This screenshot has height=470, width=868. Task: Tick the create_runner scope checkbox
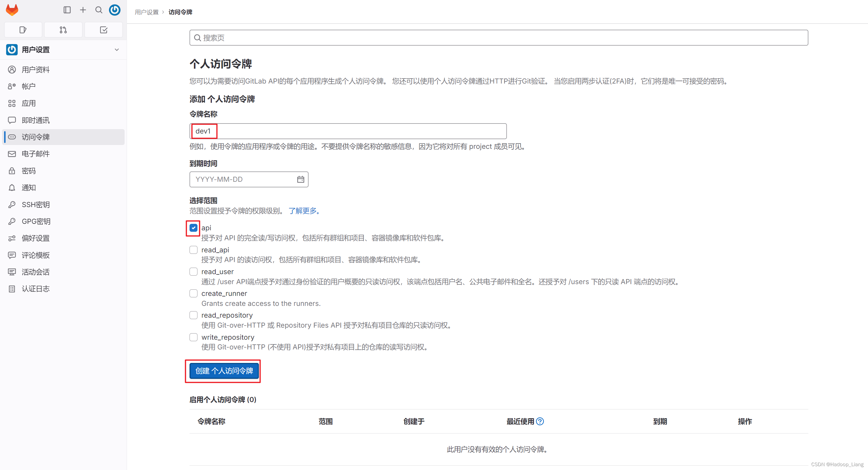[193, 293]
